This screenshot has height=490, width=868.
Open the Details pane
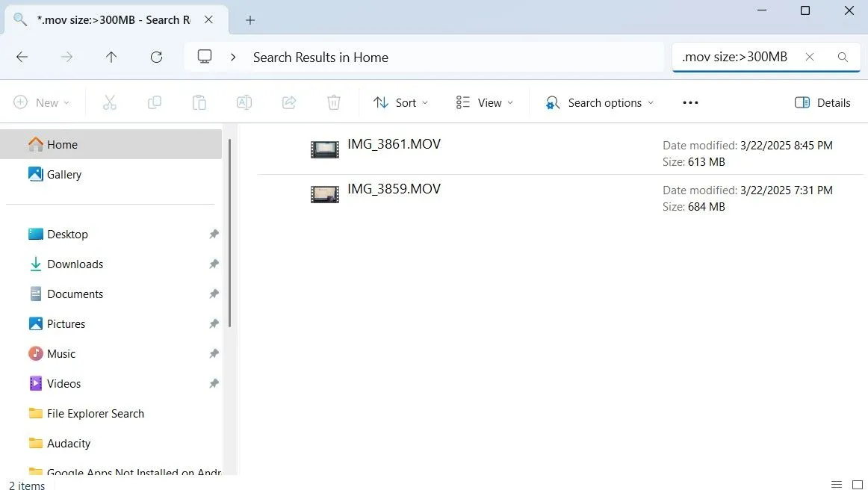[822, 102]
